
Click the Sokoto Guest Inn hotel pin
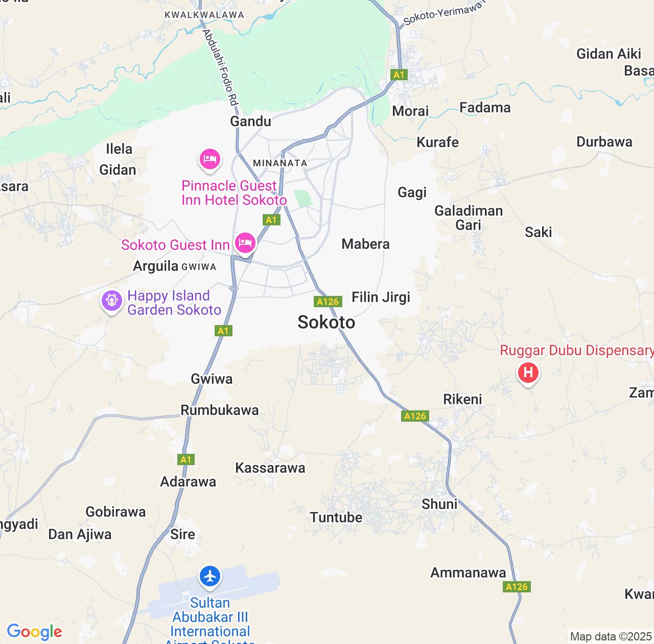[x=245, y=243]
